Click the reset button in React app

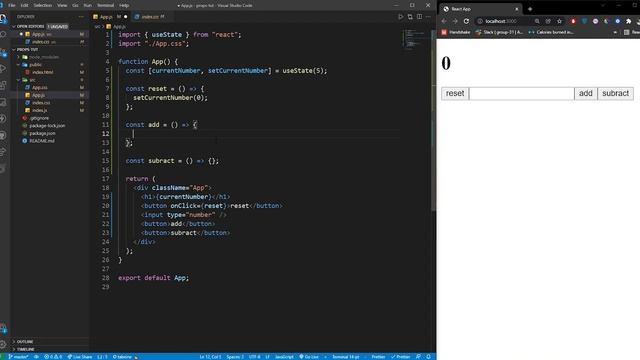point(455,93)
